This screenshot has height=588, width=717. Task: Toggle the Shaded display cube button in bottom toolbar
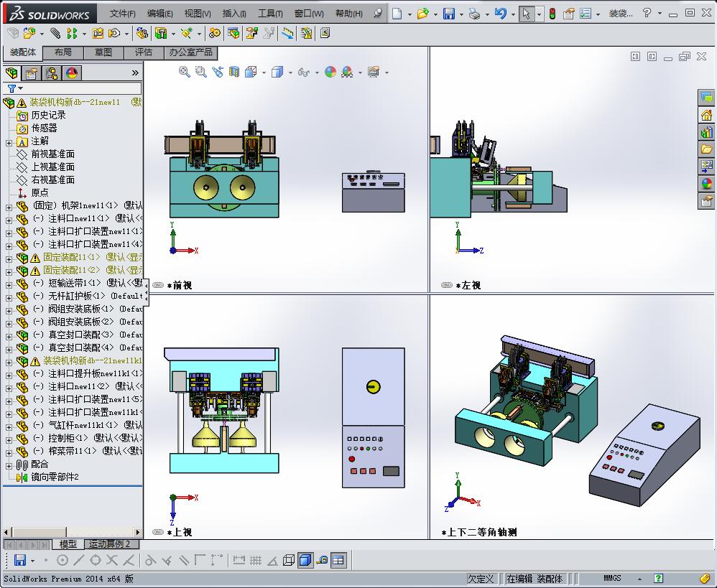pyautogui.click(x=305, y=560)
